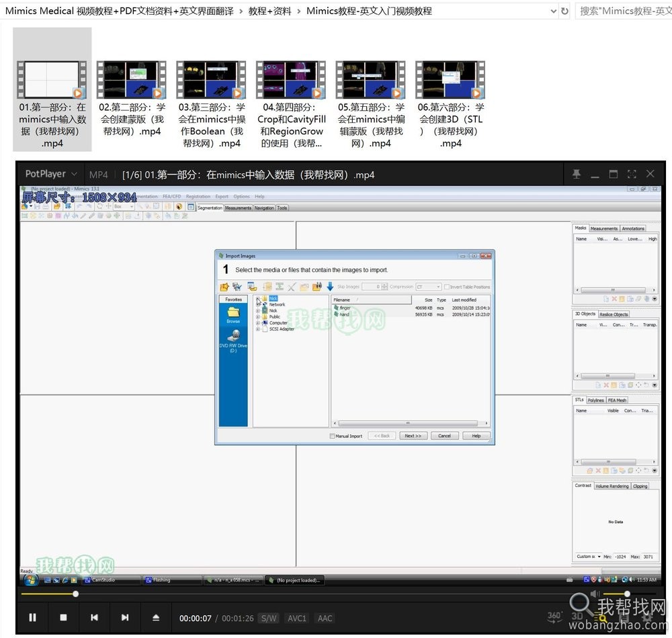Expand the Public folder tree node
Viewport: 672px width, 638px height.
point(258,317)
